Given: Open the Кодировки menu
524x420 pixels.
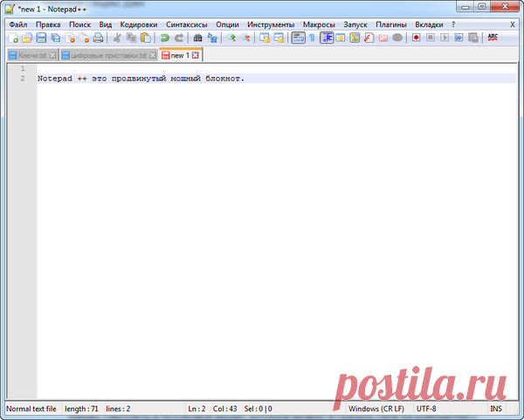Looking at the screenshot, I should point(139,24).
